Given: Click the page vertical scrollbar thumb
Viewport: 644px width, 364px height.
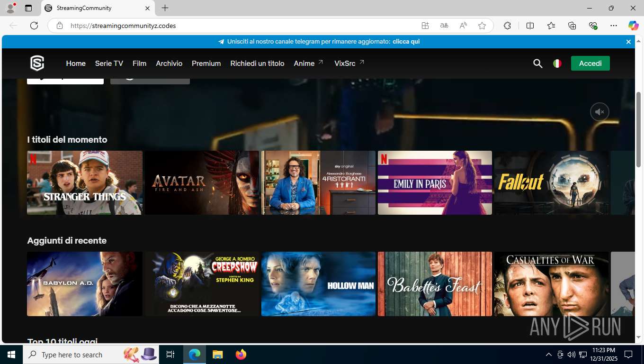Looking at the screenshot, I should tap(638, 129).
